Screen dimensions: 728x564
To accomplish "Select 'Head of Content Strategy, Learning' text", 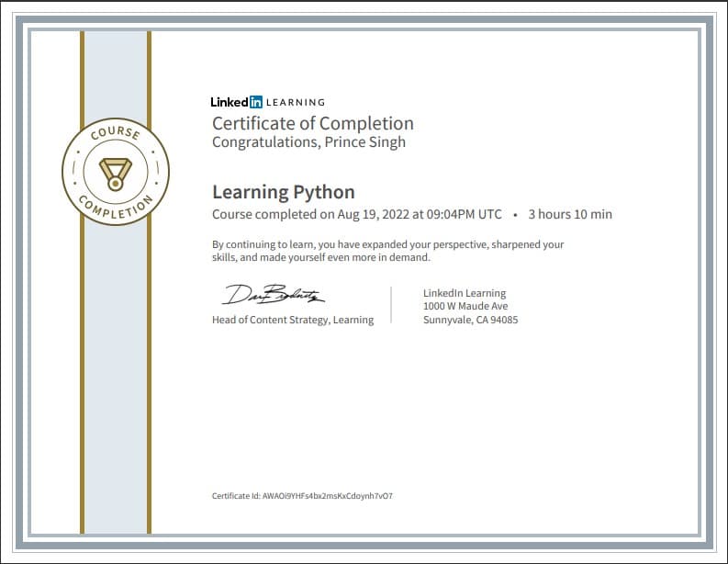I will (293, 320).
